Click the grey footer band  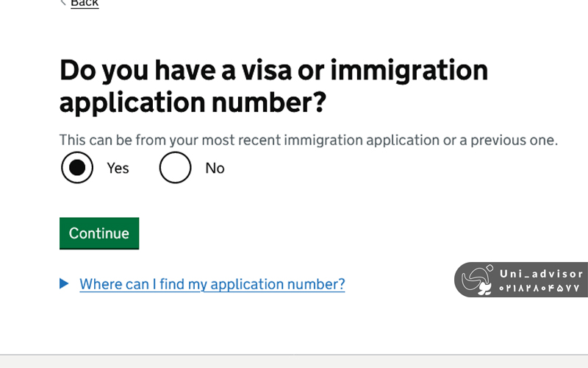[x=294, y=361]
